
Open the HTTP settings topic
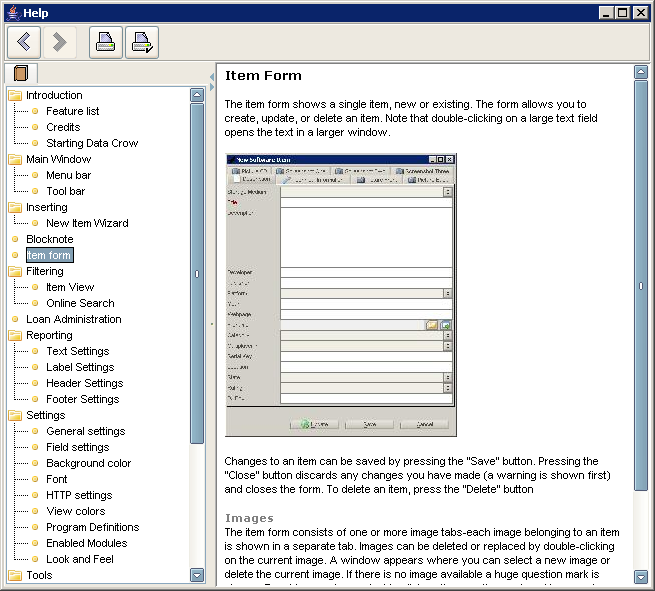(79, 495)
